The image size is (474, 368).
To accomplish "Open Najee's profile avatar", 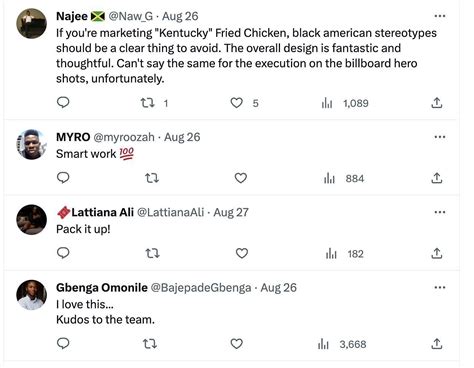I will pos(32,24).
